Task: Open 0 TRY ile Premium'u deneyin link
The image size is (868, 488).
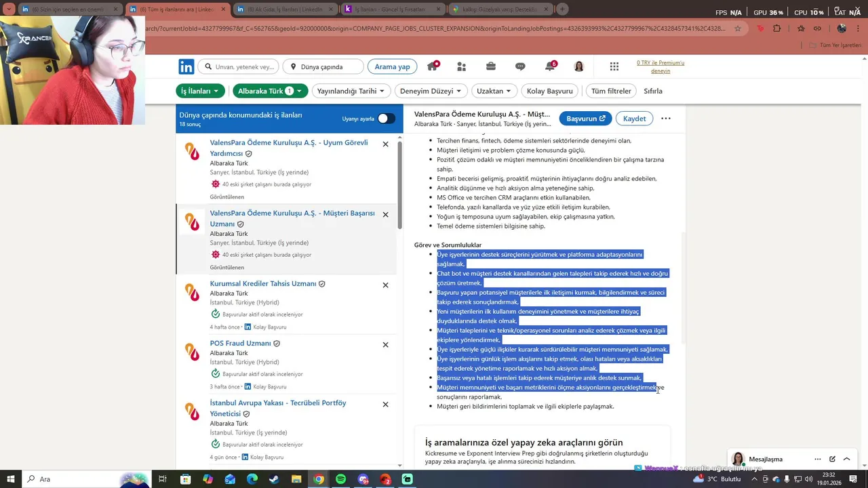Action: coord(660,66)
